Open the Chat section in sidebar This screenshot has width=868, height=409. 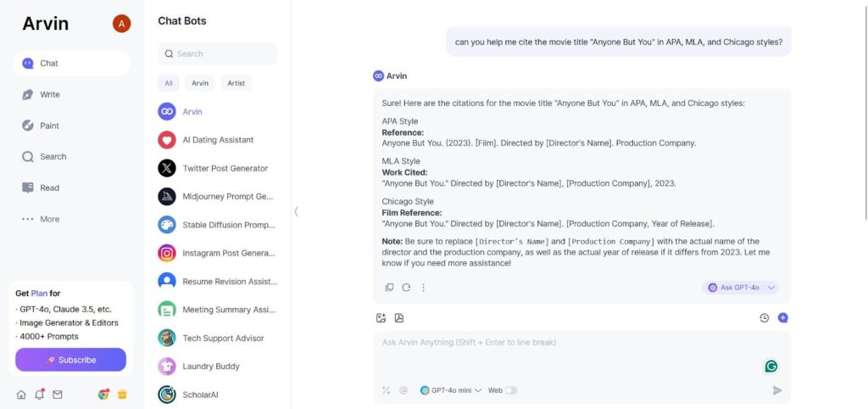[x=71, y=63]
